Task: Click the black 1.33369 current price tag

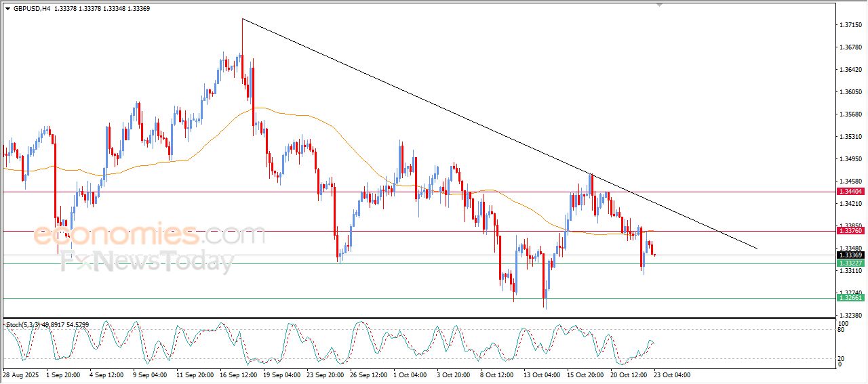Action: click(x=850, y=255)
